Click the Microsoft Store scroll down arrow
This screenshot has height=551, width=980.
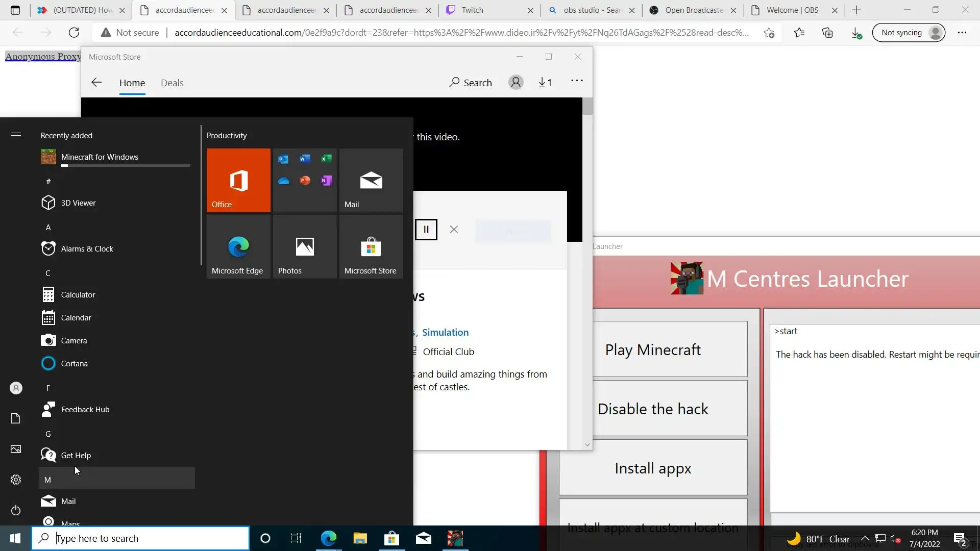click(587, 445)
